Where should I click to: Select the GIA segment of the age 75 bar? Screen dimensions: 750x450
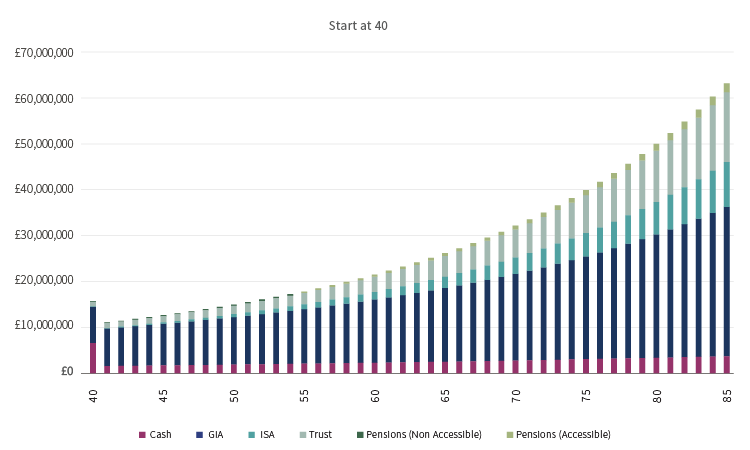click(586, 308)
